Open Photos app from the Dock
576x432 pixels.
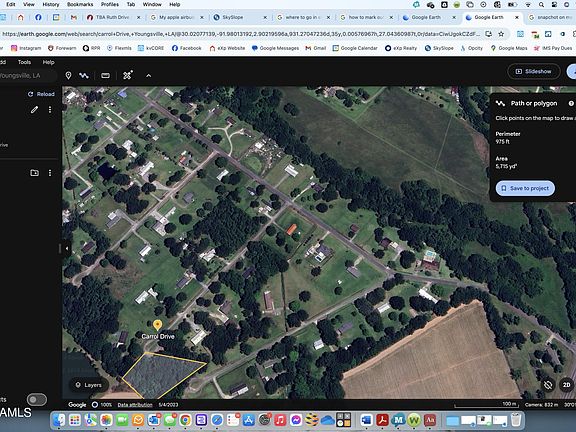pyautogui.click(x=106, y=420)
